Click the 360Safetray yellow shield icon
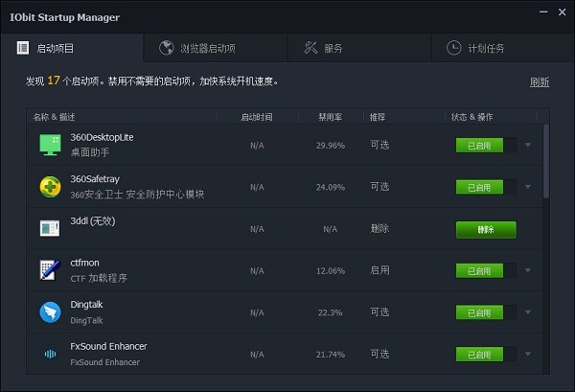Image resolution: width=575 pixels, height=392 pixels. click(x=50, y=187)
